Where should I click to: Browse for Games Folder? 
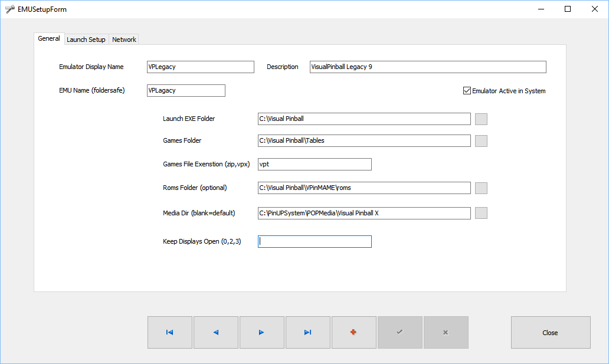[481, 141]
